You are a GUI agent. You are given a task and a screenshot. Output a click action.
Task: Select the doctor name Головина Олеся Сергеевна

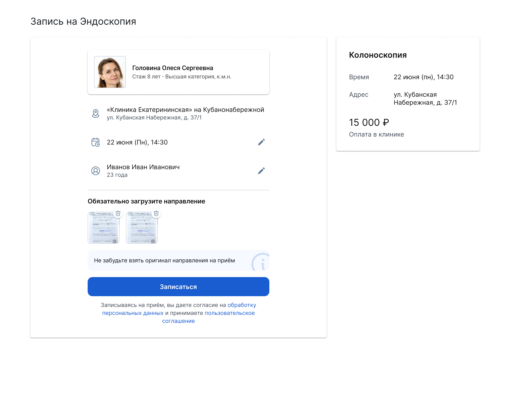tap(173, 68)
